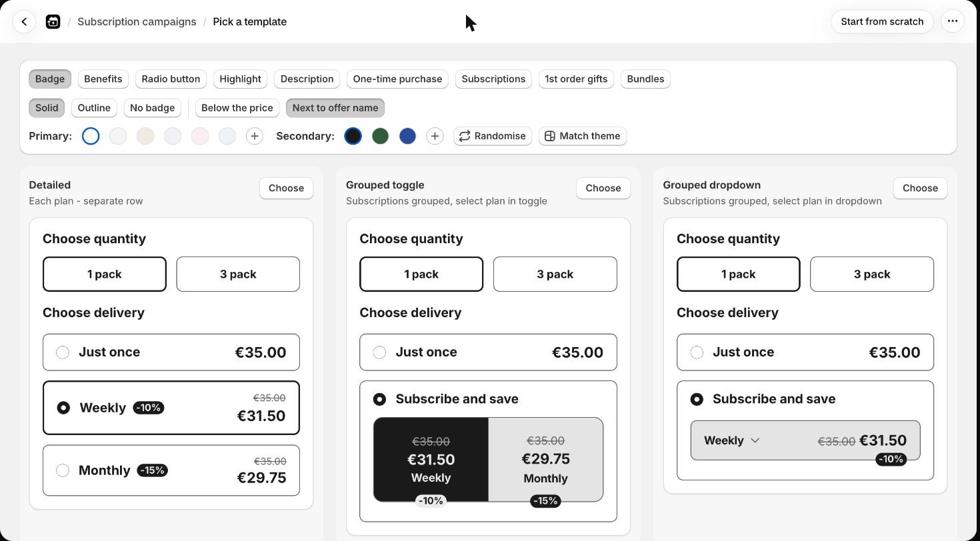980x541 pixels.
Task: Toggle the Monthly plan in Grouped toggle
Action: point(545,460)
